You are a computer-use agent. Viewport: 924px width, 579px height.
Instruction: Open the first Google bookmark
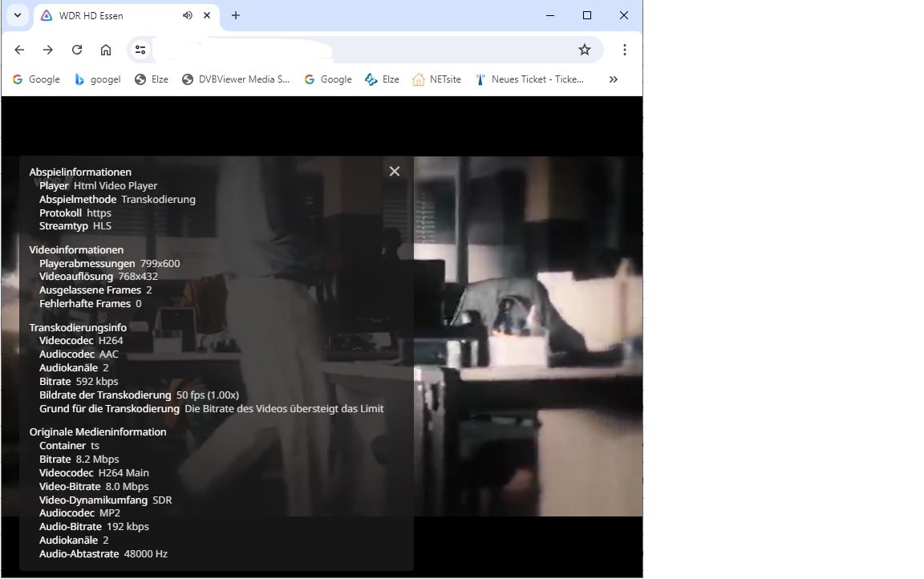[37, 79]
